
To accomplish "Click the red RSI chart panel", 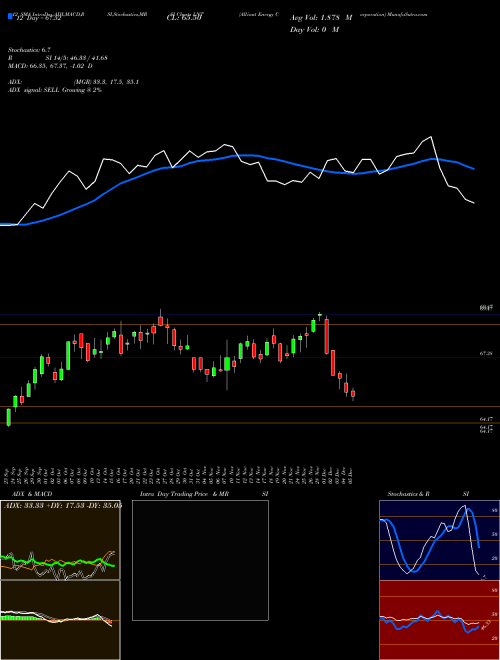I will coord(439,620).
